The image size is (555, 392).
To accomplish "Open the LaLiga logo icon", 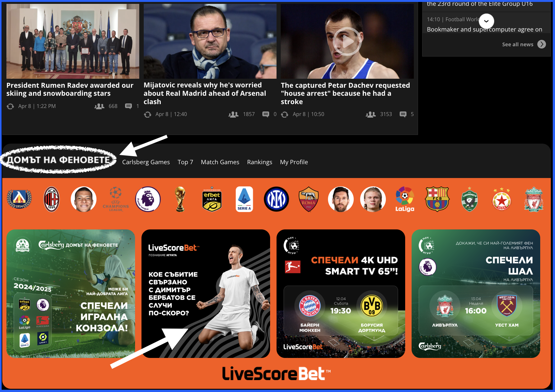I will pos(405,199).
